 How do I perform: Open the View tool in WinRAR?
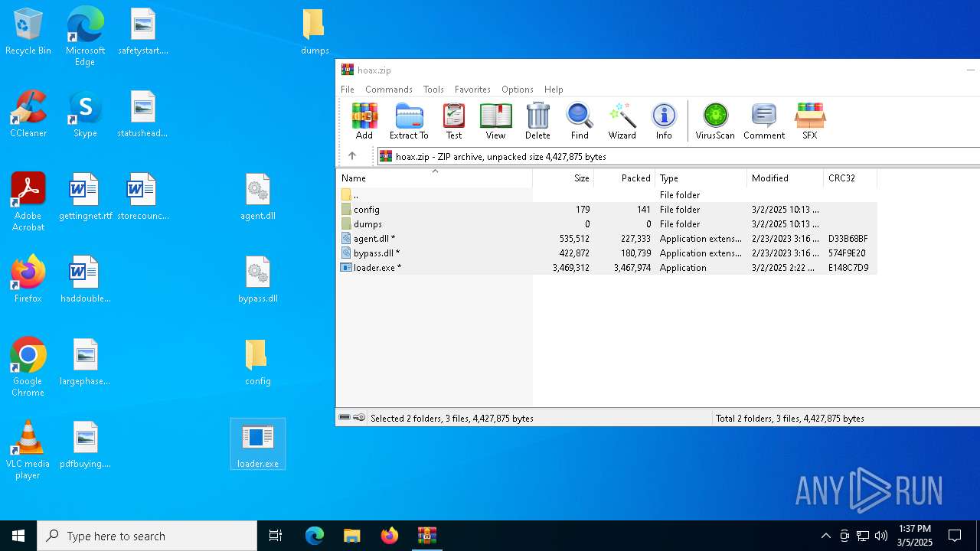[x=495, y=121]
